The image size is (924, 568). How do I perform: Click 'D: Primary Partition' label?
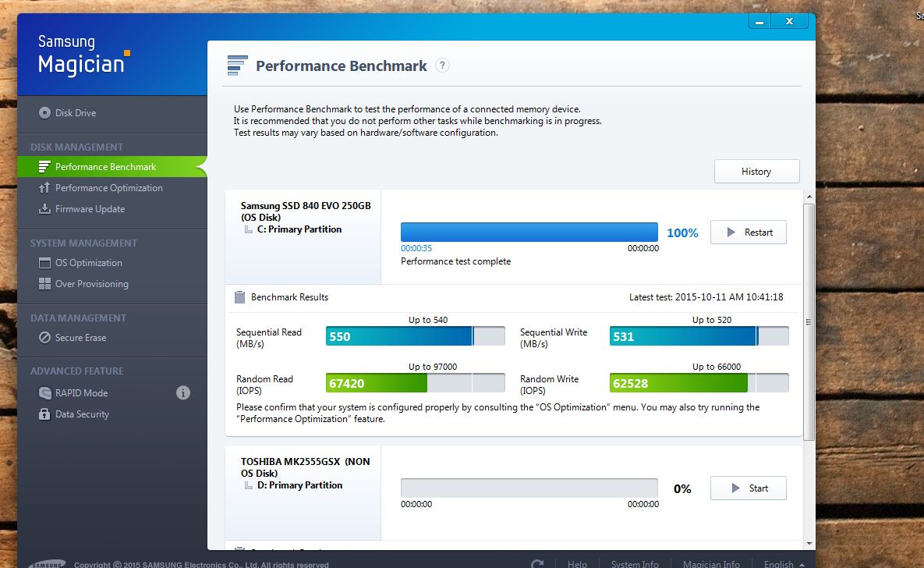300,485
